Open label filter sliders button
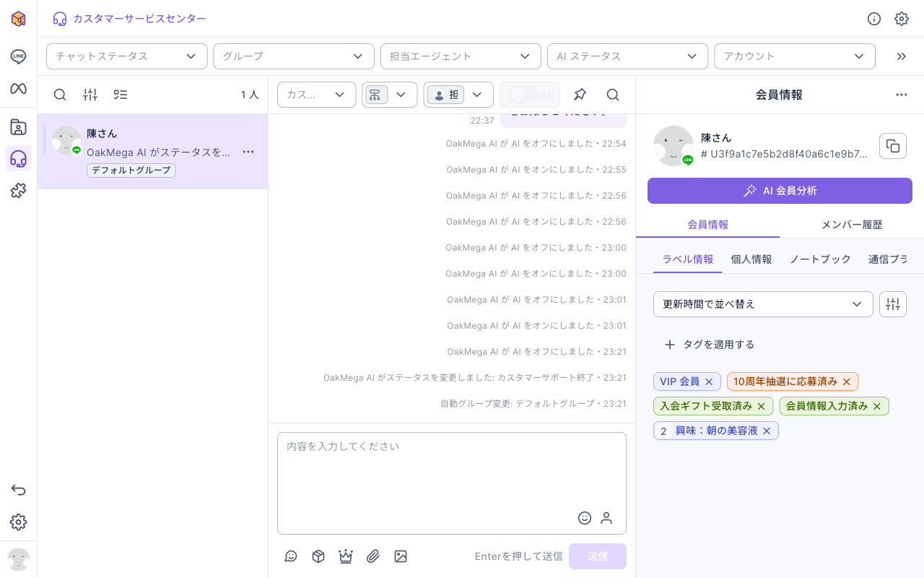The width and height of the screenshot is (924, 578). tap(893, 304)
